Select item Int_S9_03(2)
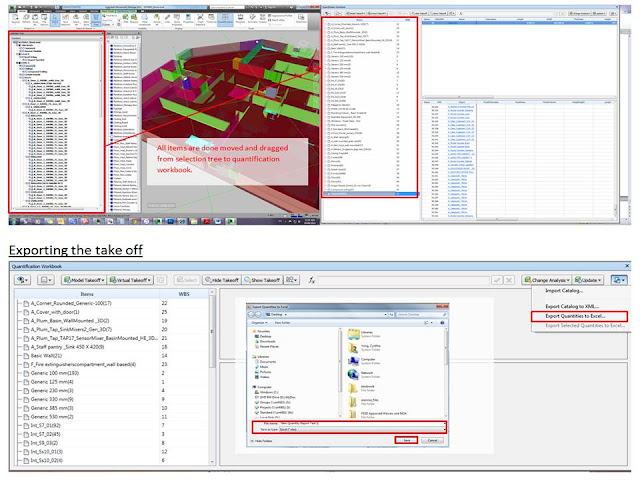This screenshot has height=480, width=640. coord(44,443)
